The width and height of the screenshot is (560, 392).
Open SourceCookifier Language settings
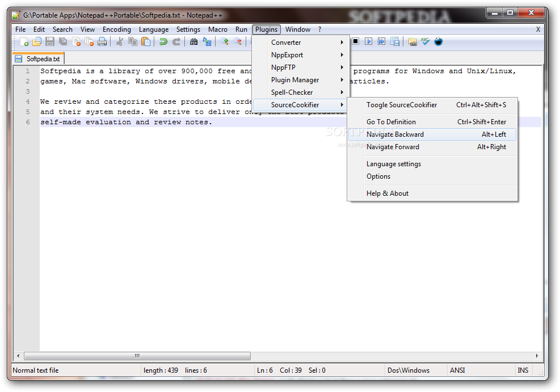click(432, 164)
